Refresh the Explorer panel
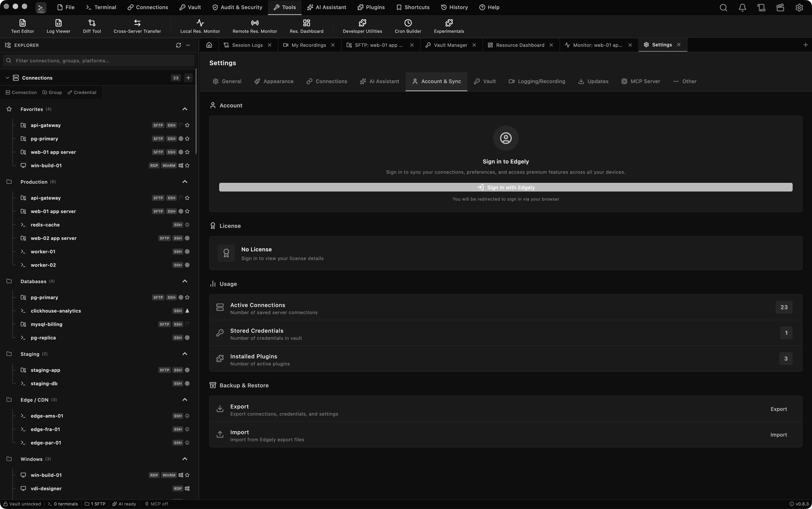This screenshot has height=509, width=812. [x=179, y=45]
